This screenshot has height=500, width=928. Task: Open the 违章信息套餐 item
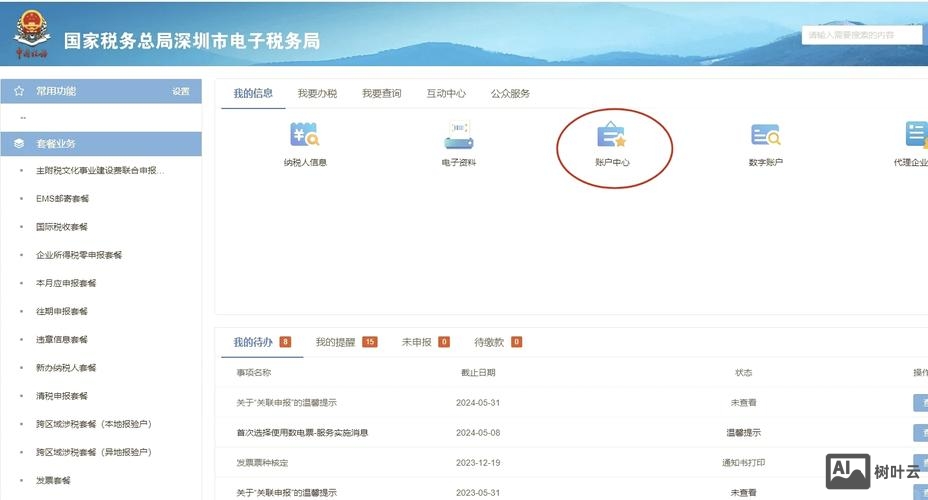point(62,340)
